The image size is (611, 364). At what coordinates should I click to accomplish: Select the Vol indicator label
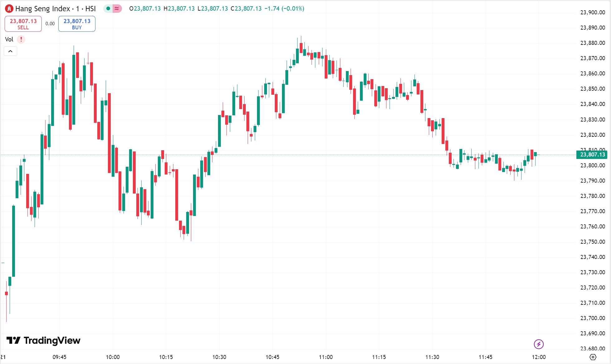click(9, 39)
